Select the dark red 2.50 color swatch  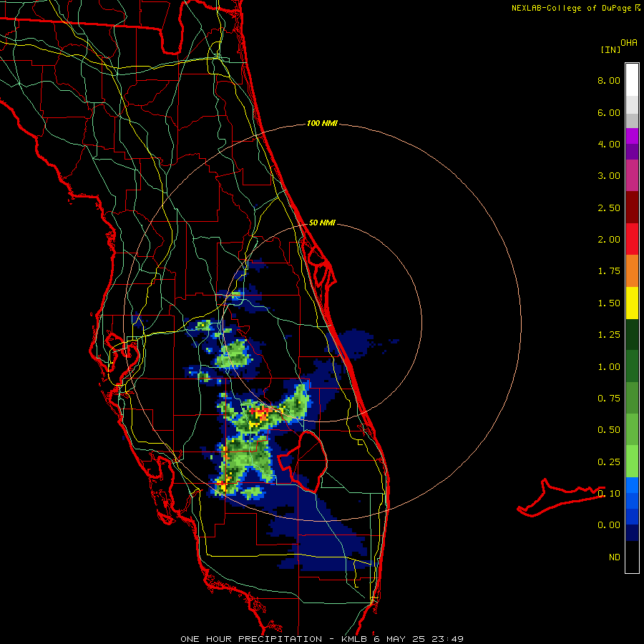pos(632,208)
